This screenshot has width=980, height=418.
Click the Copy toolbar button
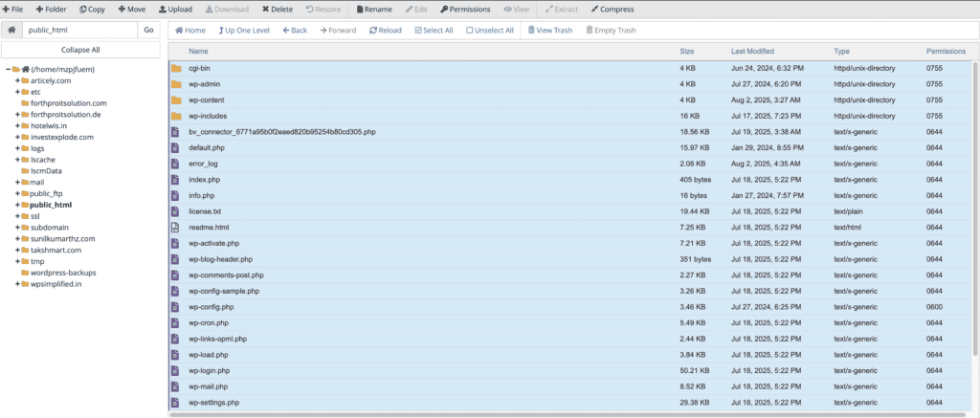coord(93,10)
